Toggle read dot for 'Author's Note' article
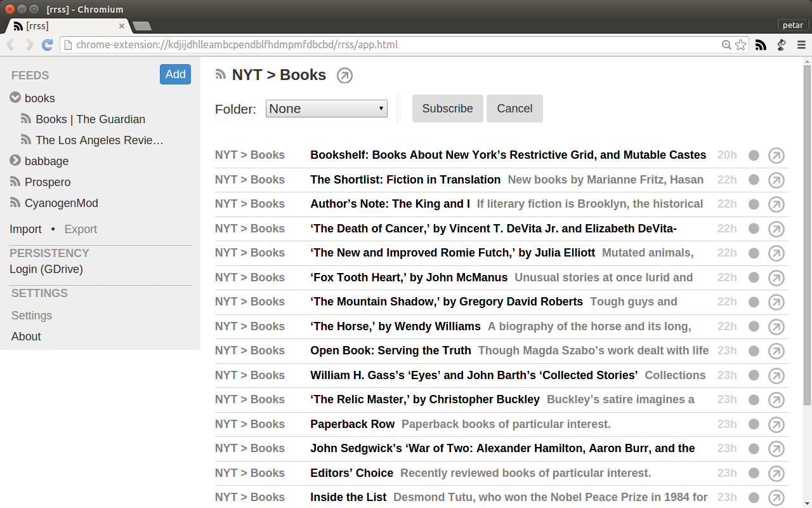This screenshot has height=508, width=812. [754, 204]
